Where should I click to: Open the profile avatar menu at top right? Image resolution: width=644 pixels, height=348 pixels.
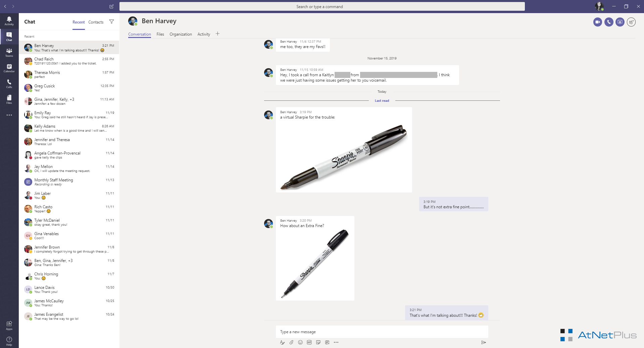(x=599, y=6)
